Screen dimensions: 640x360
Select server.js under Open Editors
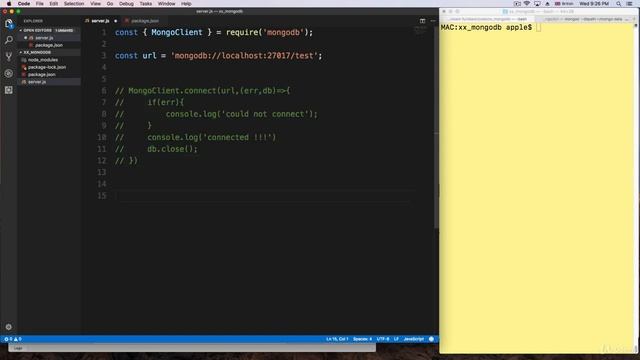(x=44, y=38)
